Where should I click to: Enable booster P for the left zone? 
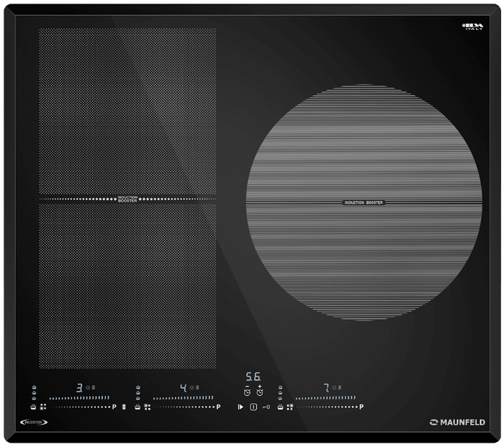point(114,407)
